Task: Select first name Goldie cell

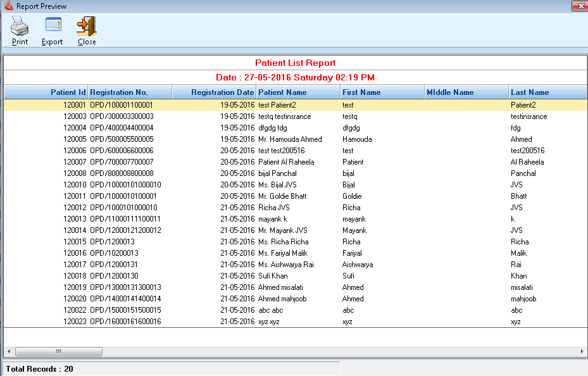Action: [x=352, y=196]
